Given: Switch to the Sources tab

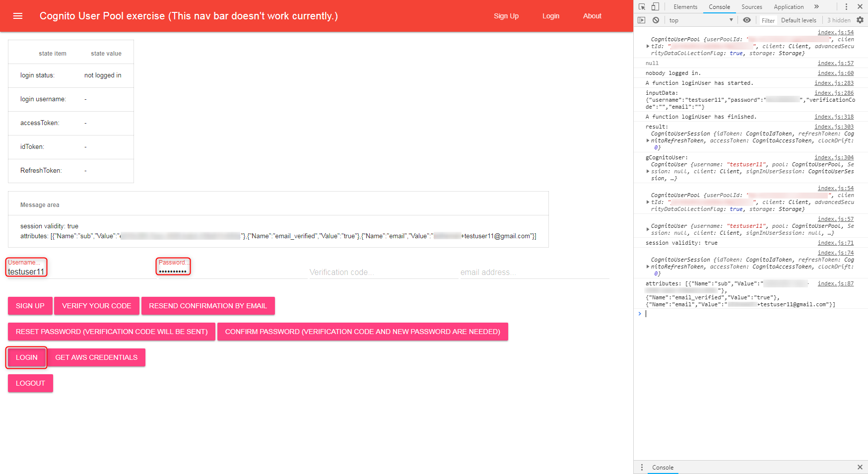Looking at the screenshot, I should click(x=751, y=6).
